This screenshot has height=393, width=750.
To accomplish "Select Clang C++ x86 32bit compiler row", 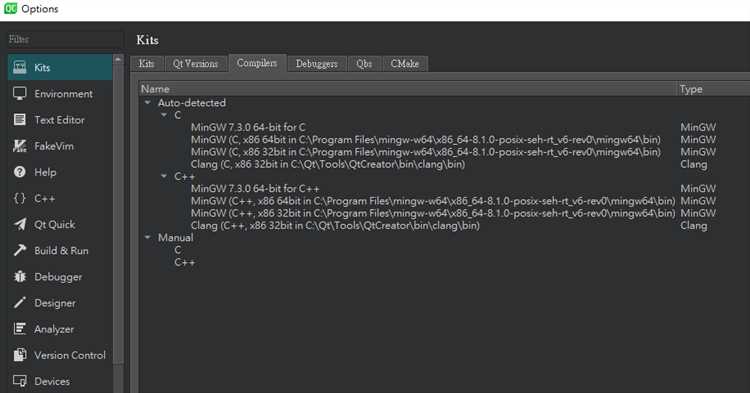I will (335, 226).
